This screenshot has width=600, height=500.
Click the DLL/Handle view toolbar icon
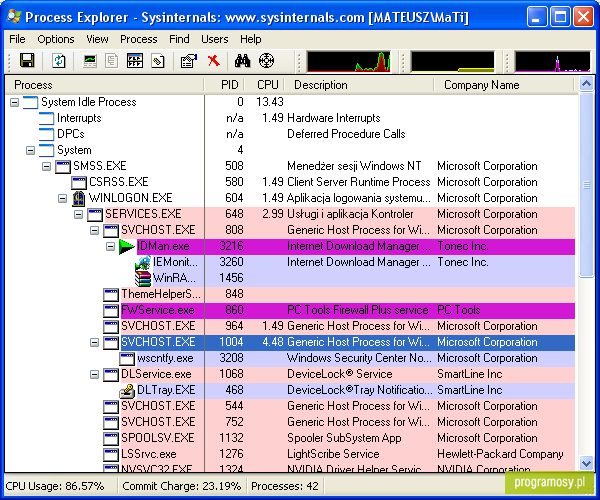point(158,60)
